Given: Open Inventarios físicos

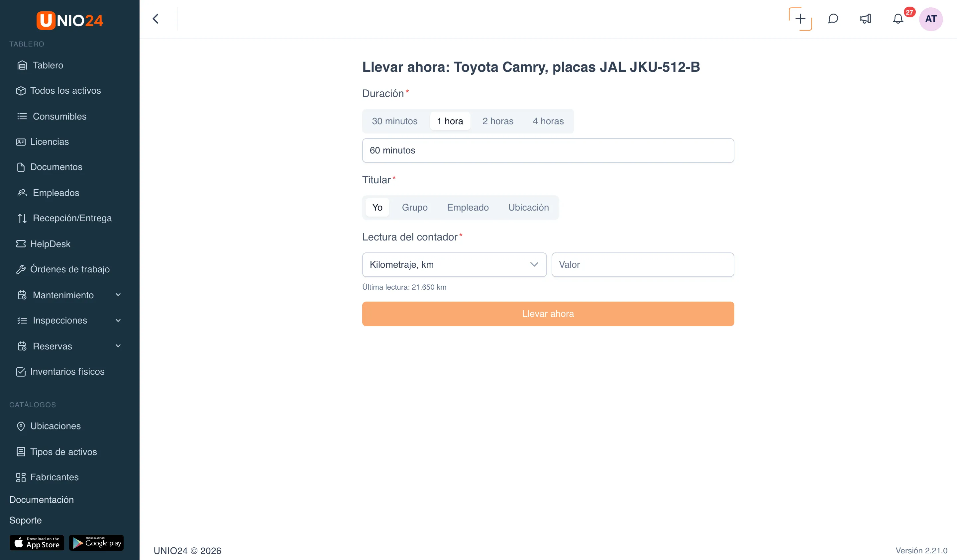Looking at the screenshot, I should click(60, 372).
